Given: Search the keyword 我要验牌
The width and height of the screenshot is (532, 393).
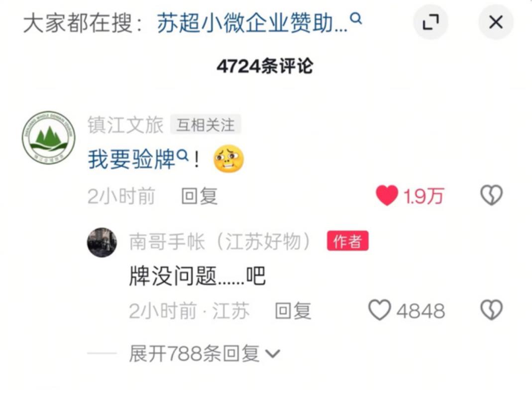Looking at the screenshot, I should (x=131, y=159).
